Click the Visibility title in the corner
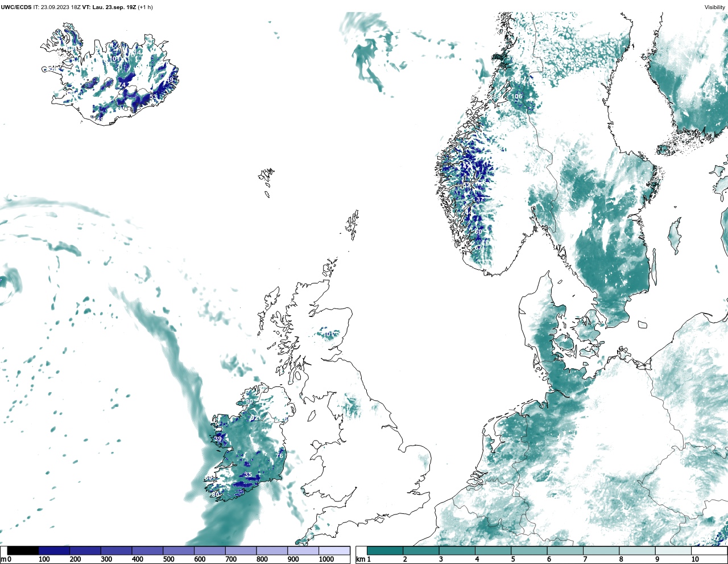 click(715, 7)
